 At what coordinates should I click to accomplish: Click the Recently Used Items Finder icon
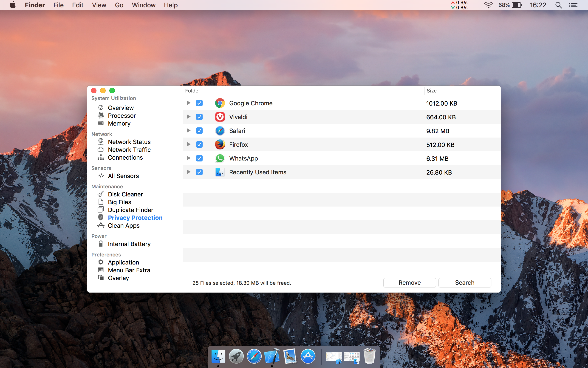[220, 172]
